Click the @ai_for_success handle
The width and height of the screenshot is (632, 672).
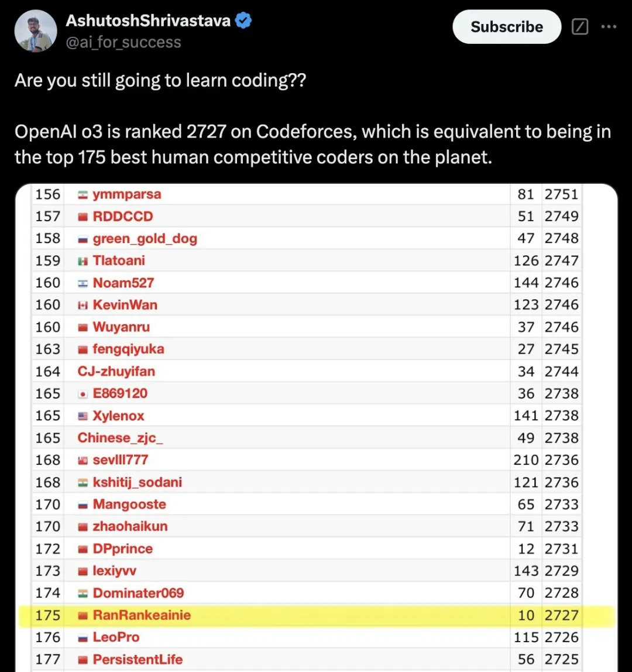point(123,42)
